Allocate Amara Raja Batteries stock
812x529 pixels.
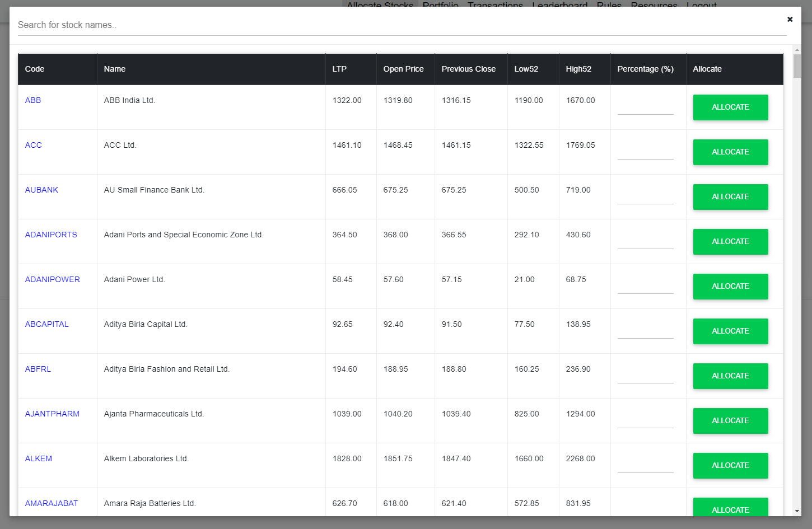pos(730,507)
